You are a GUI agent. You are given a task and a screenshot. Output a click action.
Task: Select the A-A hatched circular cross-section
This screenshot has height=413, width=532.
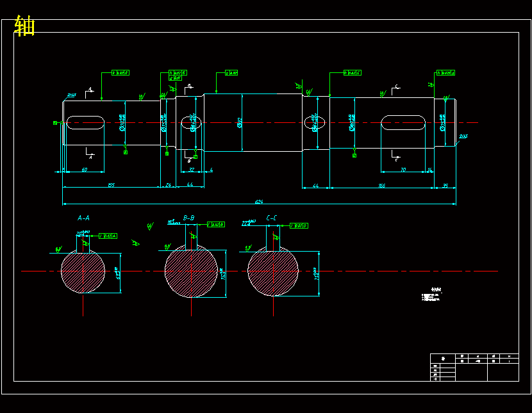coord(83,271)
